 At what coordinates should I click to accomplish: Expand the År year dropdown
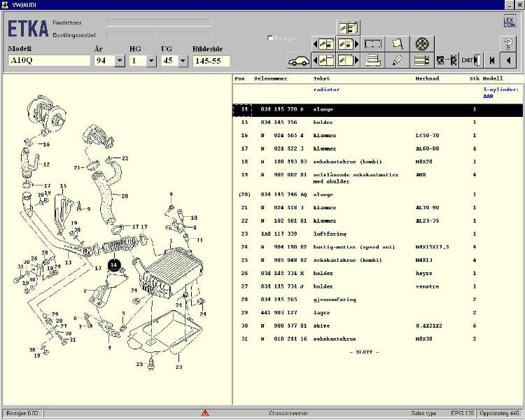[x=119, y=61]
